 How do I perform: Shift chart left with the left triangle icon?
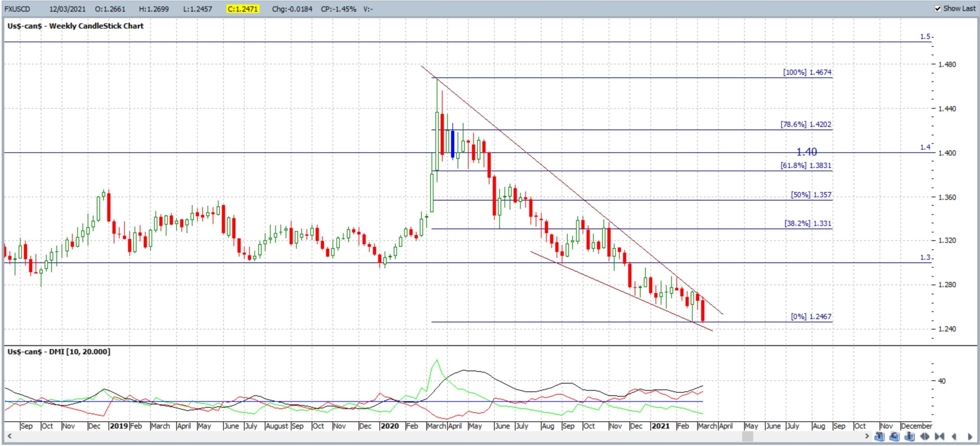pos(954,436)
